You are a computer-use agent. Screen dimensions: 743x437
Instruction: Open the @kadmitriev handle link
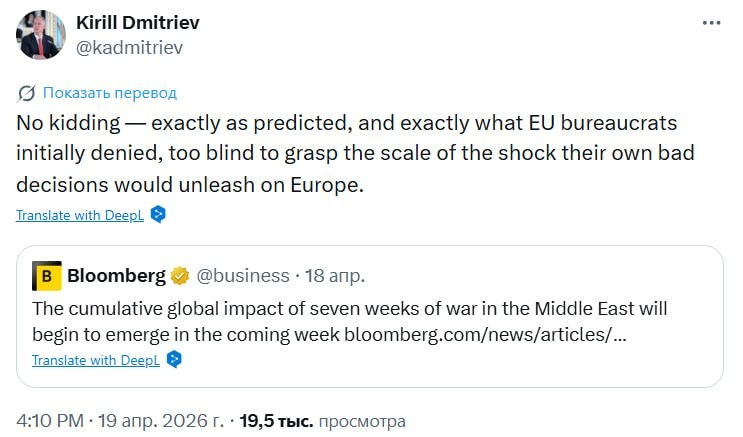pyautogui.click(x=130, y=47)
